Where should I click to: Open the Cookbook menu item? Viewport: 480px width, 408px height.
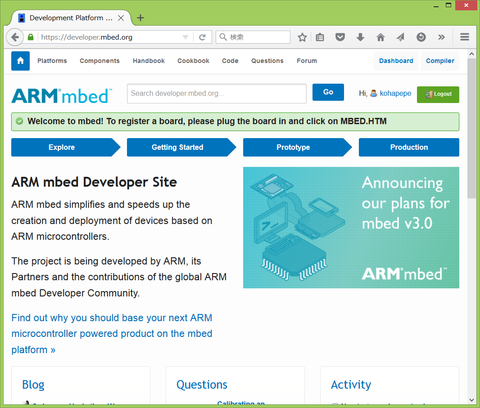click(x=193, y=61)
